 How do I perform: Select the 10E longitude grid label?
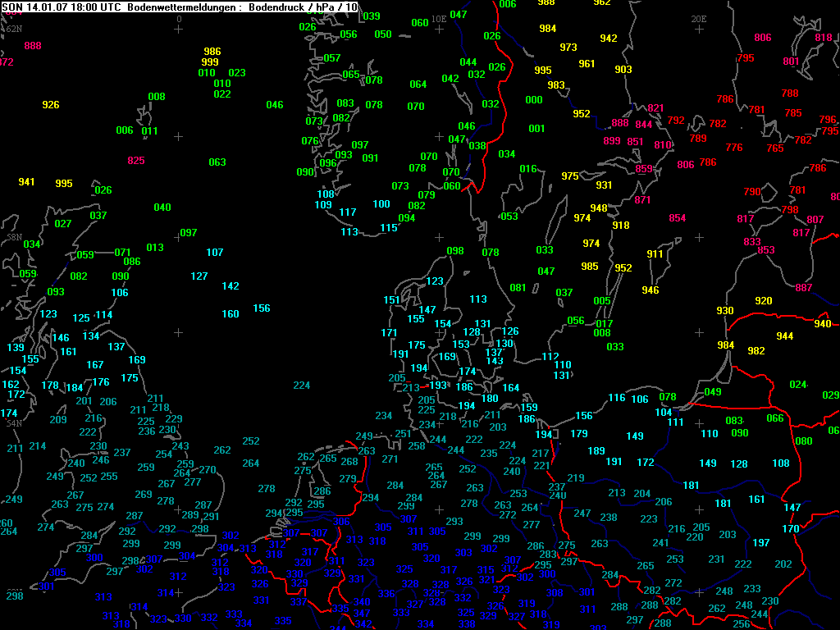click(x=439, y=18)
